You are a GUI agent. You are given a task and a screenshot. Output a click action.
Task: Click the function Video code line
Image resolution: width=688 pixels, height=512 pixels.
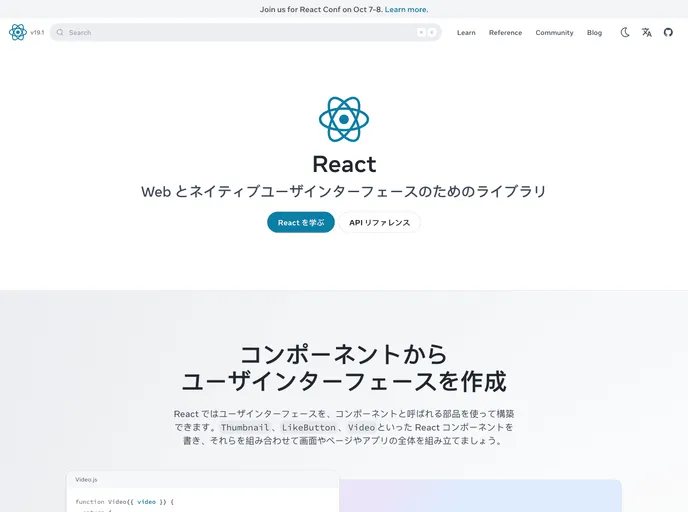tap(125, 501)
